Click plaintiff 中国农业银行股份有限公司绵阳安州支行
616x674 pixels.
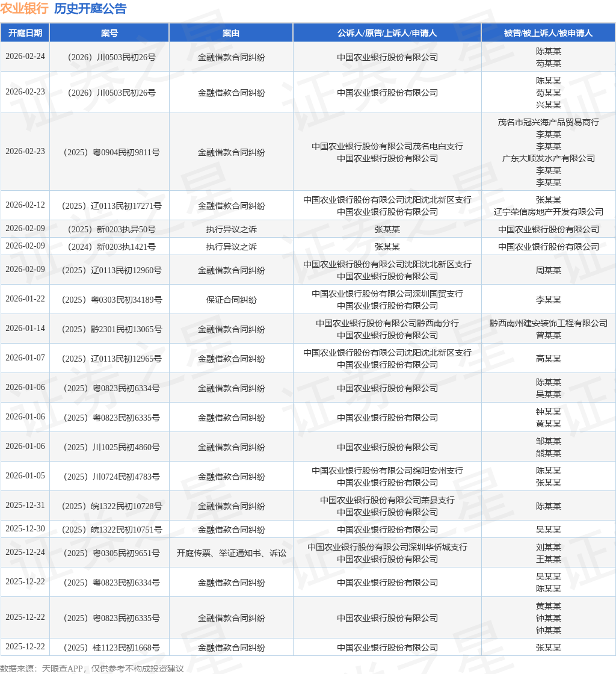point(387,471)
